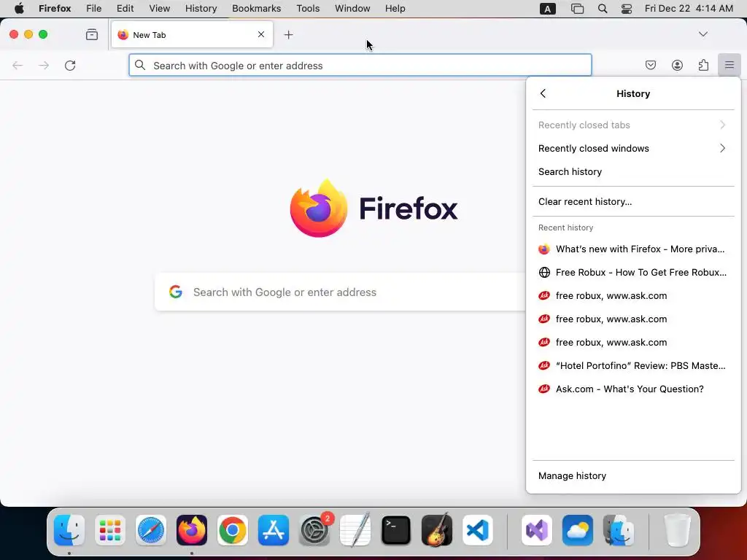The image size is (747, 560).
Task: Open Ask.com - What's Your Question? entry
Action: coord(633,389)
